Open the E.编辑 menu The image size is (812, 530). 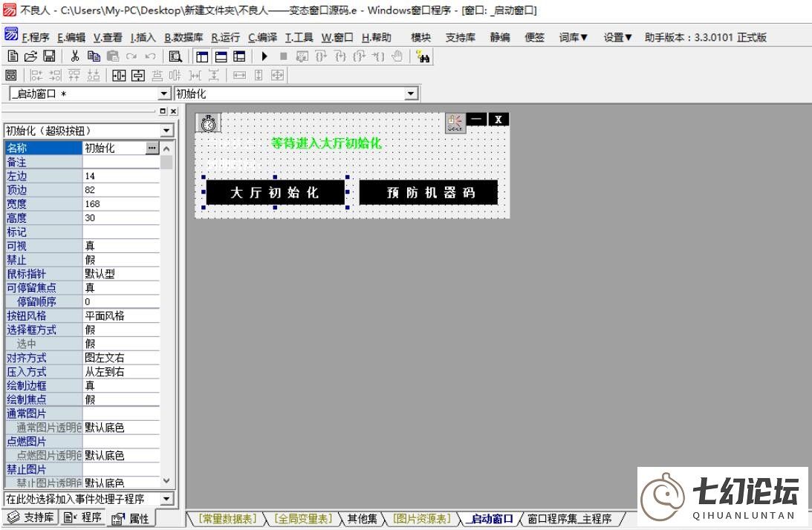71,37
